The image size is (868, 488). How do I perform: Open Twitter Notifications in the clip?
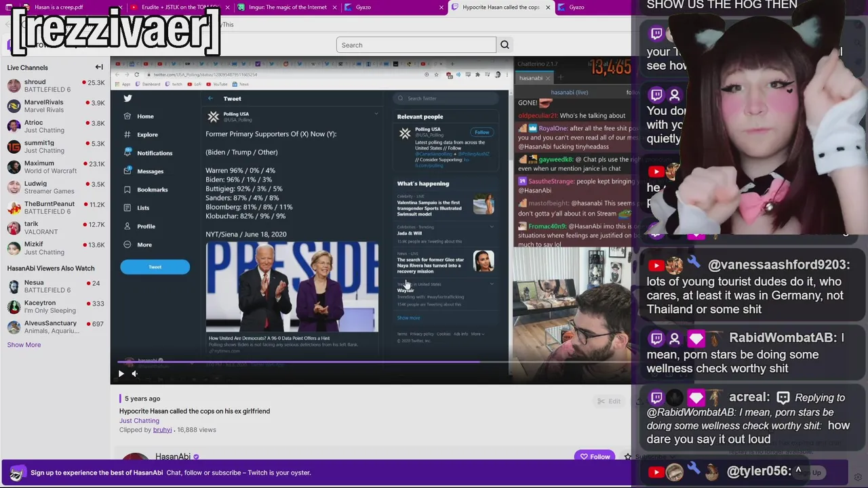point(148,152)
